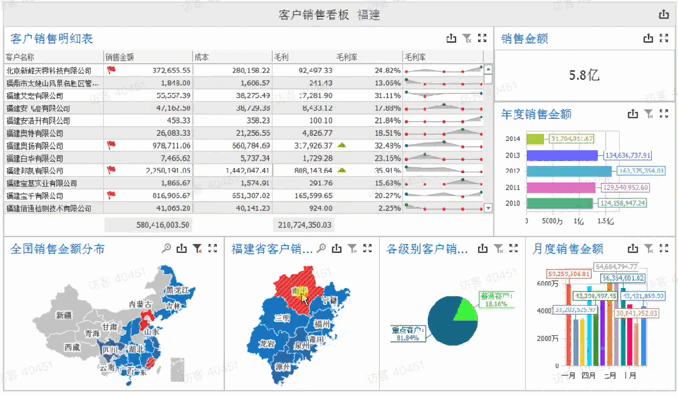
Task: Clear the active filter on 全国销售金额分布
Action: click(x=197, y=248)
